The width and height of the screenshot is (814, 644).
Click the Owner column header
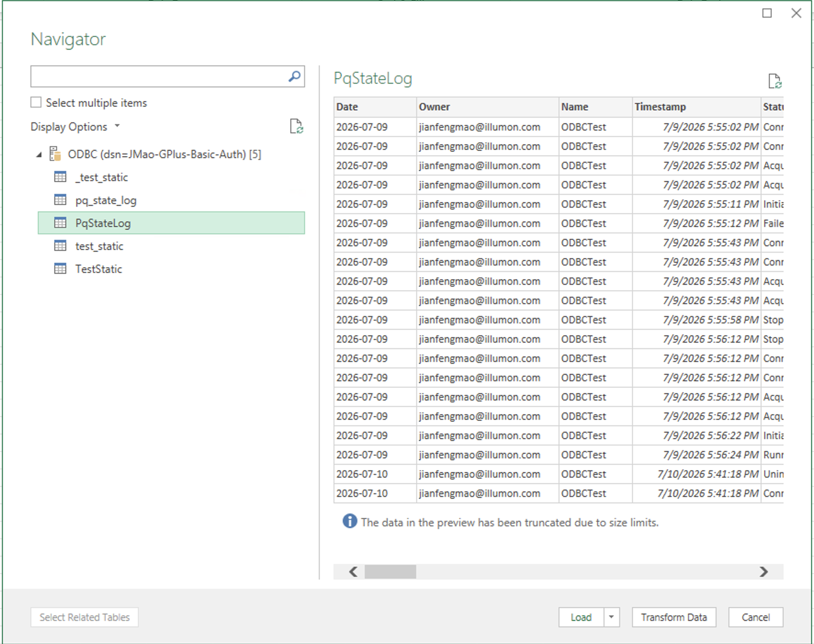488,107
